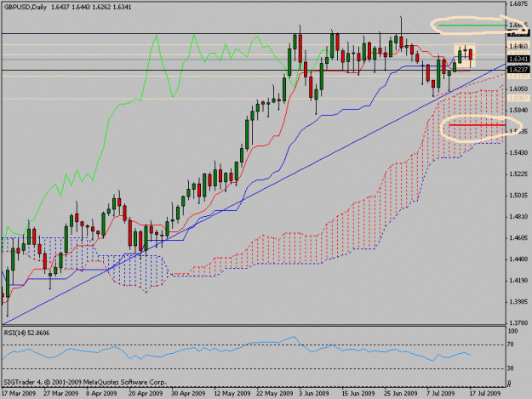Screen dimensions: 532x399
Task: Select the 1.5015 price axis label
Action: pos(518,196)
